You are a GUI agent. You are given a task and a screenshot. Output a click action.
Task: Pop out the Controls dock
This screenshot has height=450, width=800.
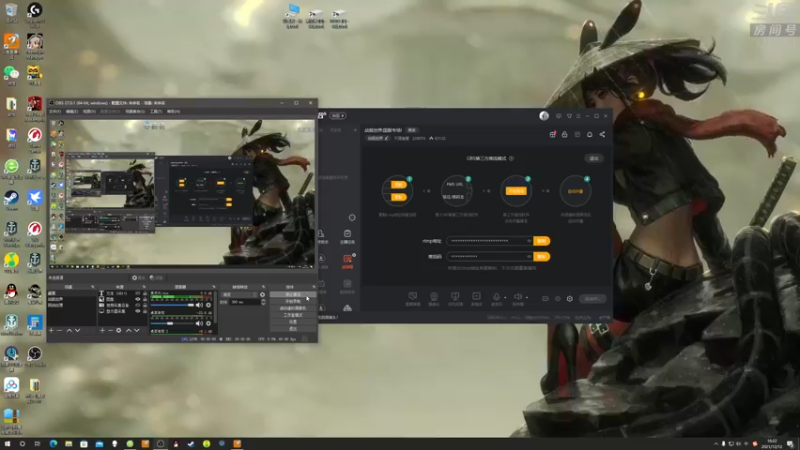(314, 287)
